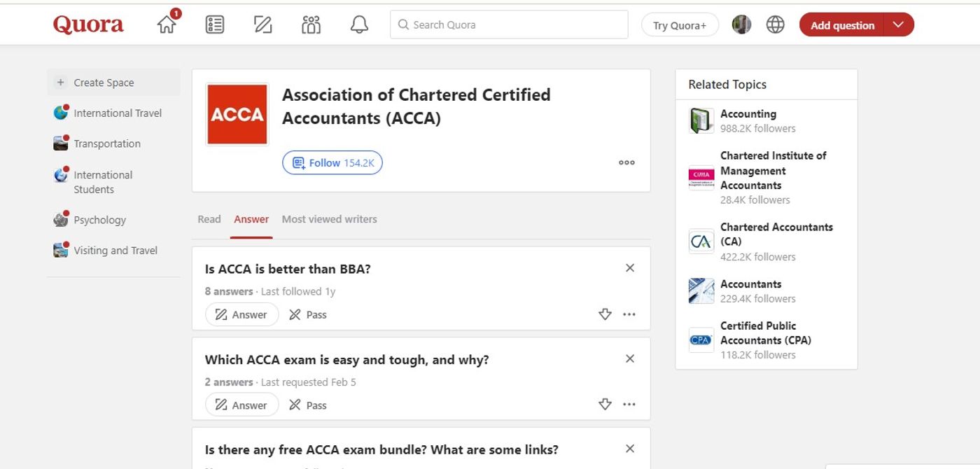Select the Answer tab

(251, 219)
